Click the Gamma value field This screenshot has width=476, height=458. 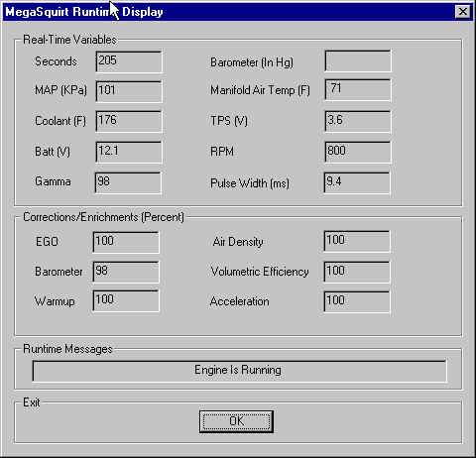point(128,182)
